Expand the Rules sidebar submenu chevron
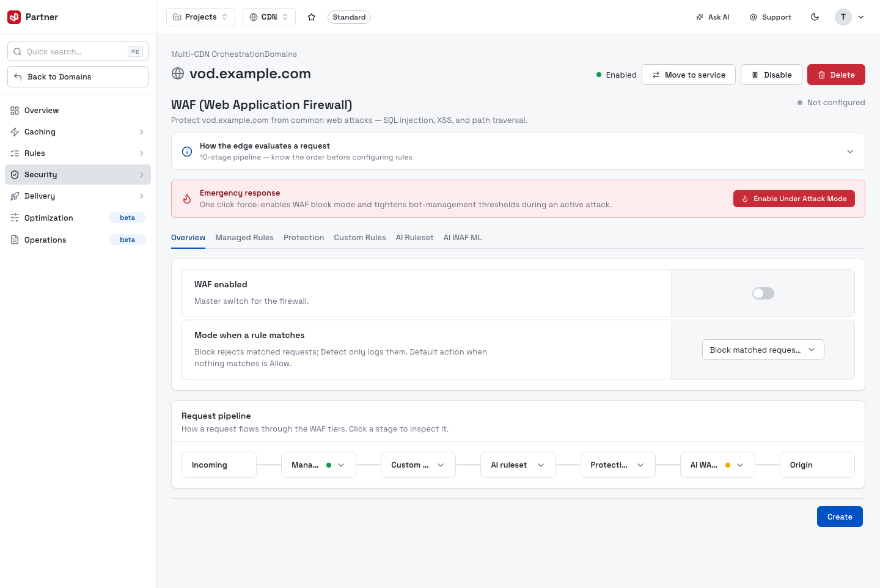Viewport: 880px width, 588px height. 142,153
